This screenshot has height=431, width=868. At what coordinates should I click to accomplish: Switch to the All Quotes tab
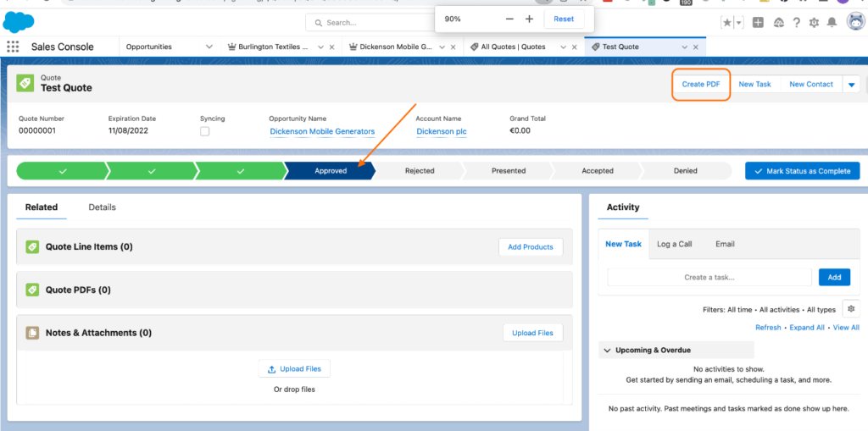tap(508, 47)
